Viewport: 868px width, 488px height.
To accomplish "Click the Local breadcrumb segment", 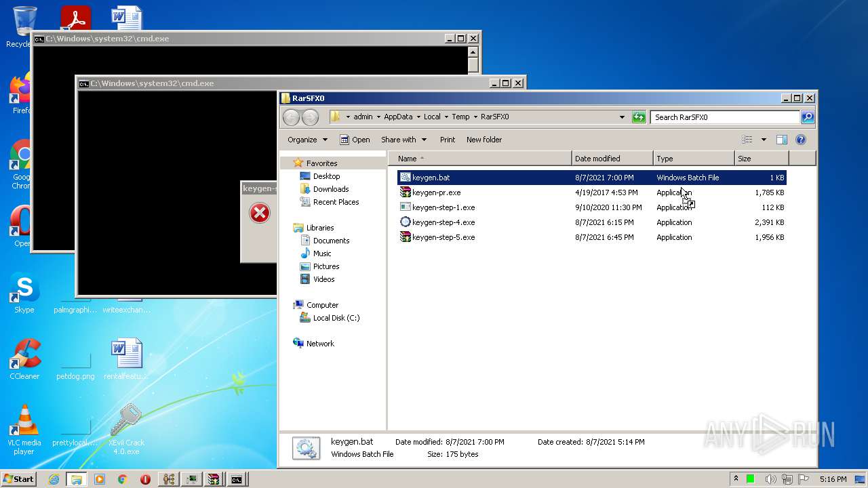I will pyautogui.click(x=432, y=117).
